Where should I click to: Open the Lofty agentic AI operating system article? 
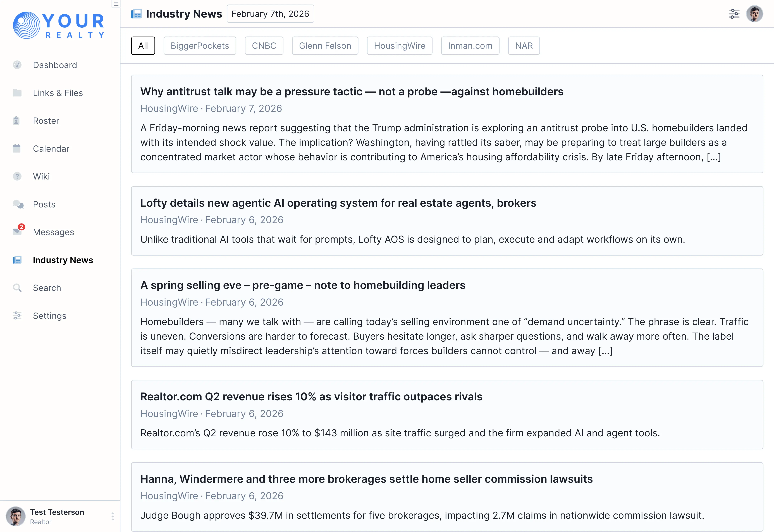pyautogui.click(x=338, y=203)
